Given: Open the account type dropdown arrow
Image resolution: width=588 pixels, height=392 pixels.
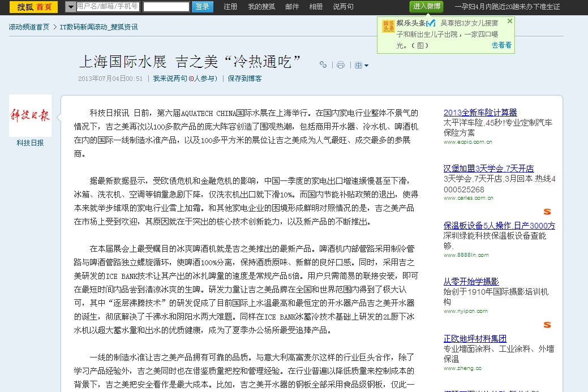Looking at the screenshot, I should (x=71, y=7).
